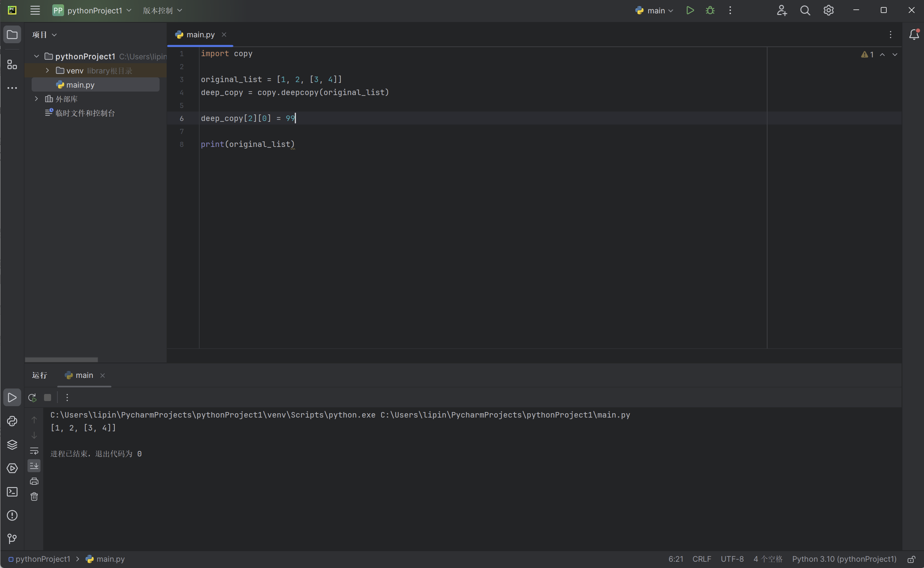Change 4 个空格 indent setting

click(768, 559)
